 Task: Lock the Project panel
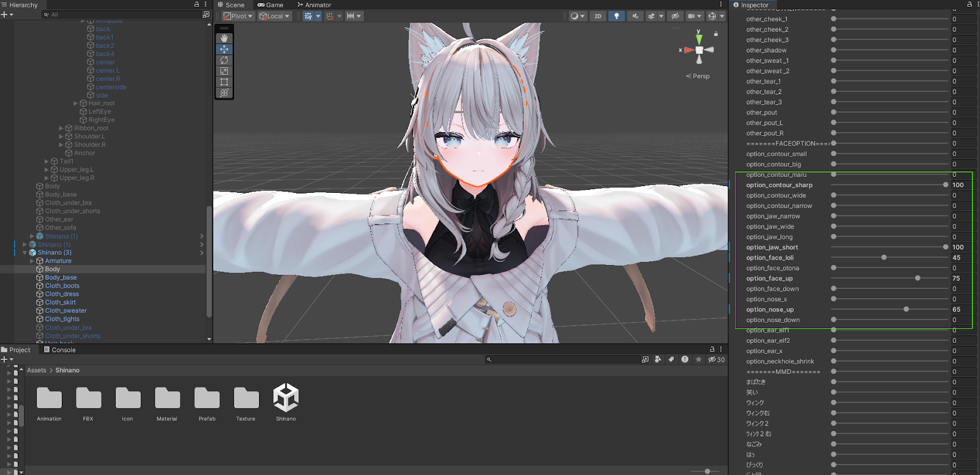click(x=712, y=350)
